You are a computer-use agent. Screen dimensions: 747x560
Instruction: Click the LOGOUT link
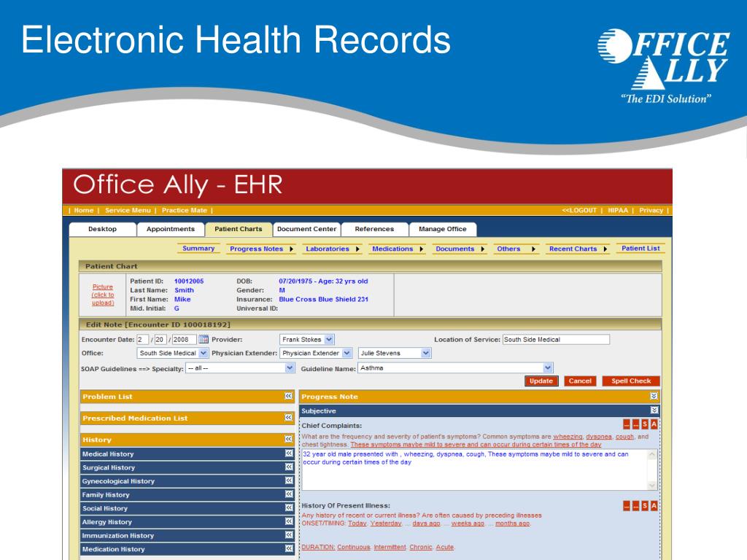point(579,210)
